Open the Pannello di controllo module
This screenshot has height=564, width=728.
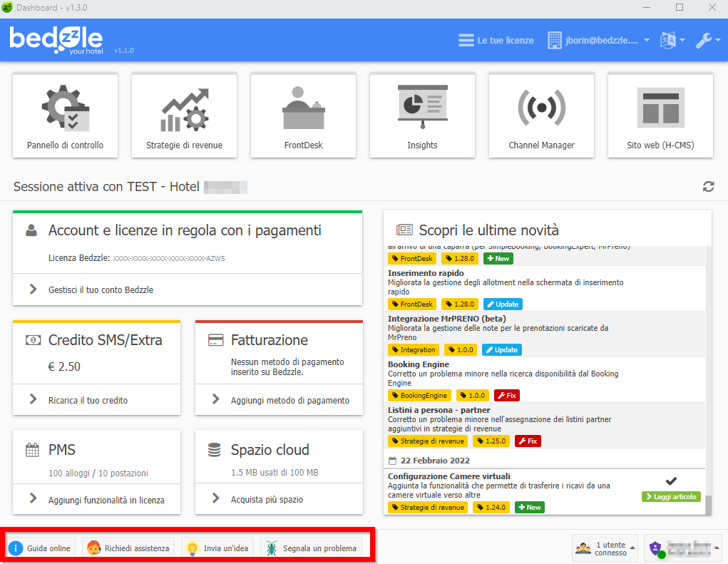[65, 116]
